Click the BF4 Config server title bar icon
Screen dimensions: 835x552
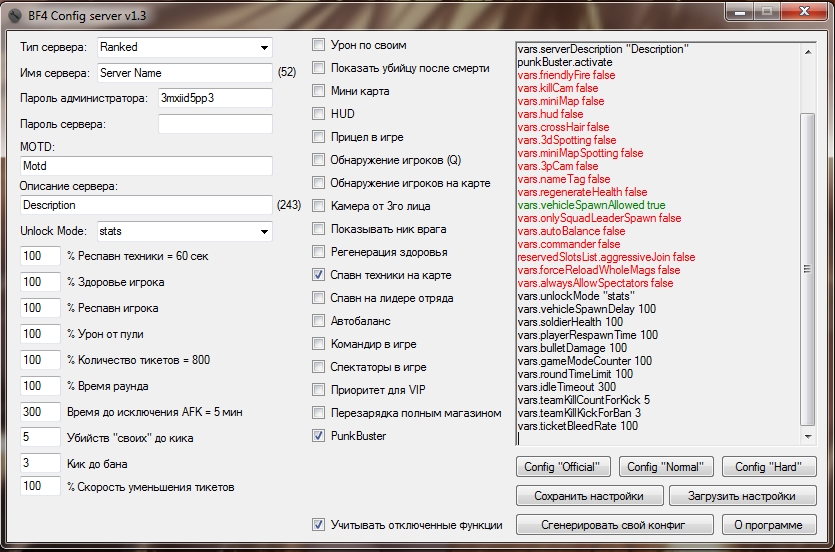pyautogui.click(x=14, y=15)
